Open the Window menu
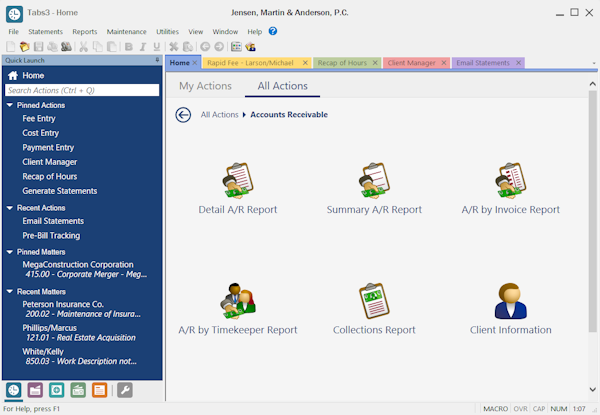 (x=225, y=32)
